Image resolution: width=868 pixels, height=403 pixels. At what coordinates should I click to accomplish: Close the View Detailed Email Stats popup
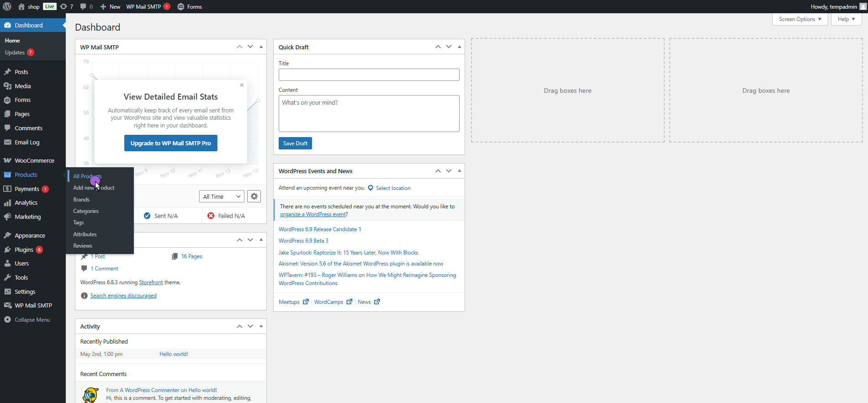coord(242,85)
